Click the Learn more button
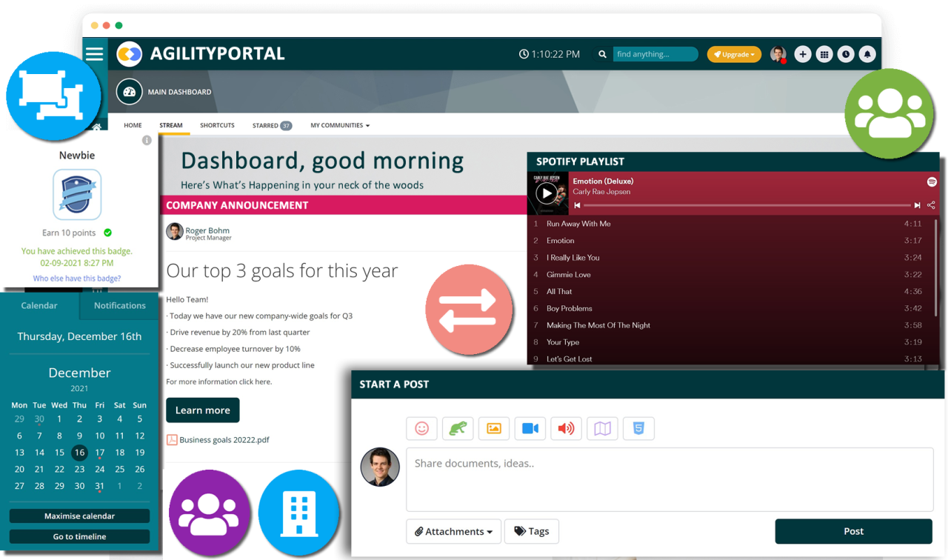The height and width of the screenshot is (560, 948). pos(202,410)
